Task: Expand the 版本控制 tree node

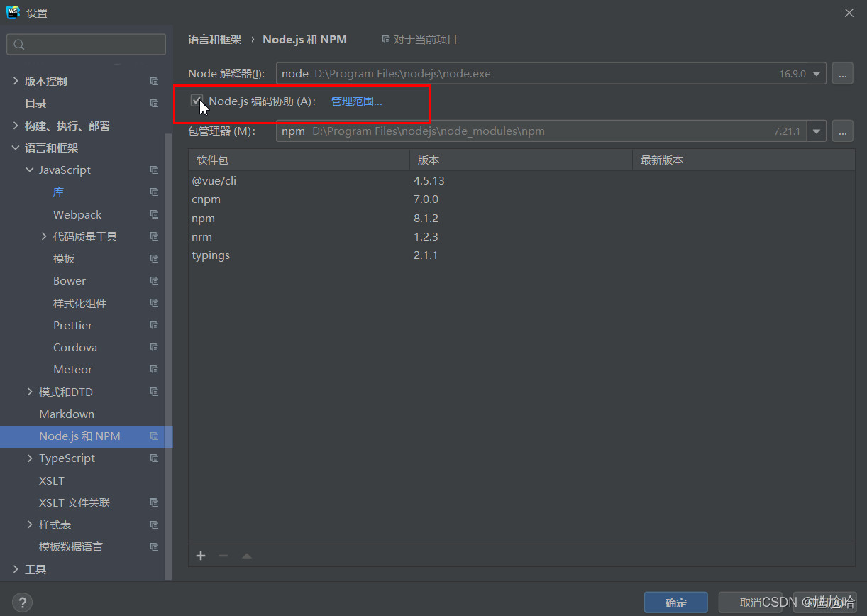Action: [16, 82]
